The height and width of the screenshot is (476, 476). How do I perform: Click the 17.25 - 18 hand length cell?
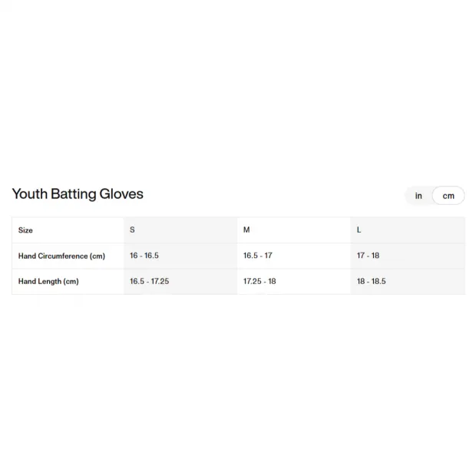(259, 281)
